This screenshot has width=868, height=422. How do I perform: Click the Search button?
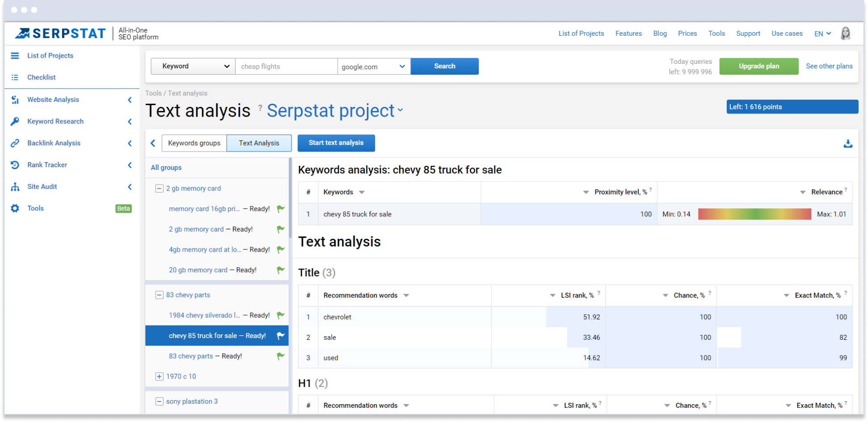point(445,66)
